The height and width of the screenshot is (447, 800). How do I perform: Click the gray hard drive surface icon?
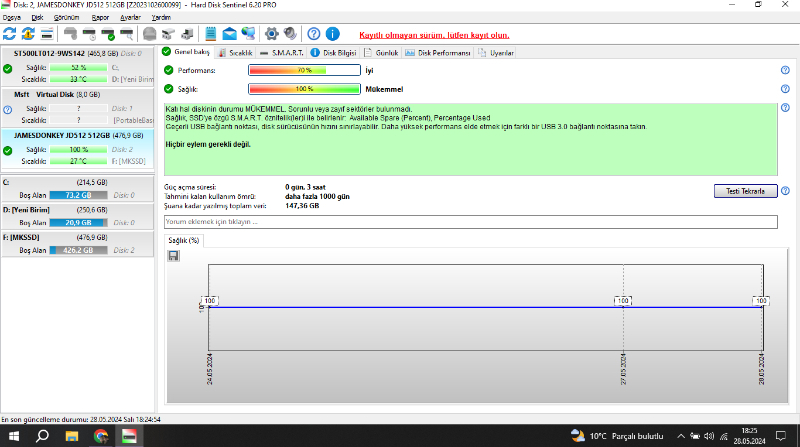149,34
